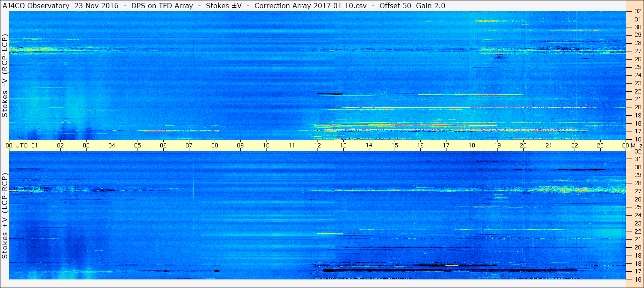Click the 21 MHz tick of the Stokes +V panel
Screen dimensions: 644x288
tap(638, 239)
